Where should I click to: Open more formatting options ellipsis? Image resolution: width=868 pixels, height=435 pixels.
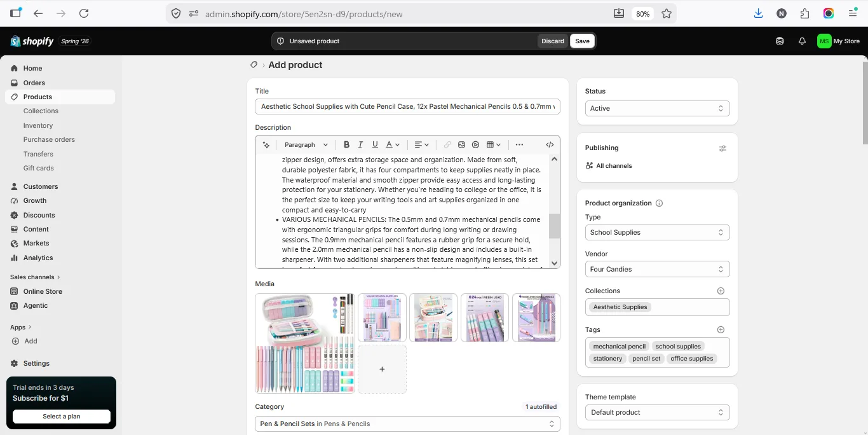[x=519, y=145]
